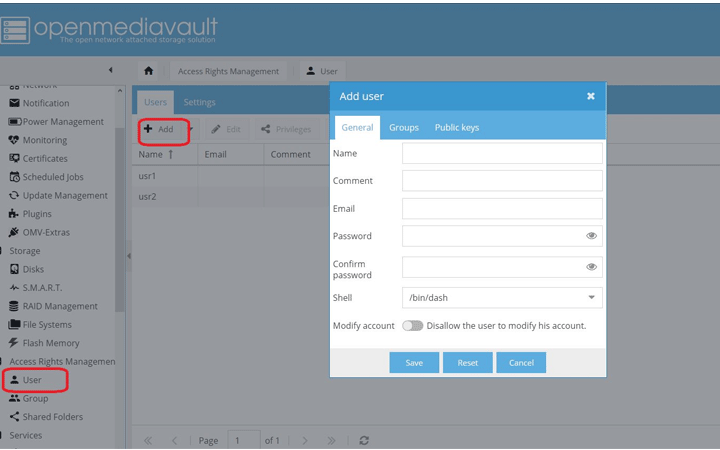Click the home icon in breadcrumb bar

point(148,71)
